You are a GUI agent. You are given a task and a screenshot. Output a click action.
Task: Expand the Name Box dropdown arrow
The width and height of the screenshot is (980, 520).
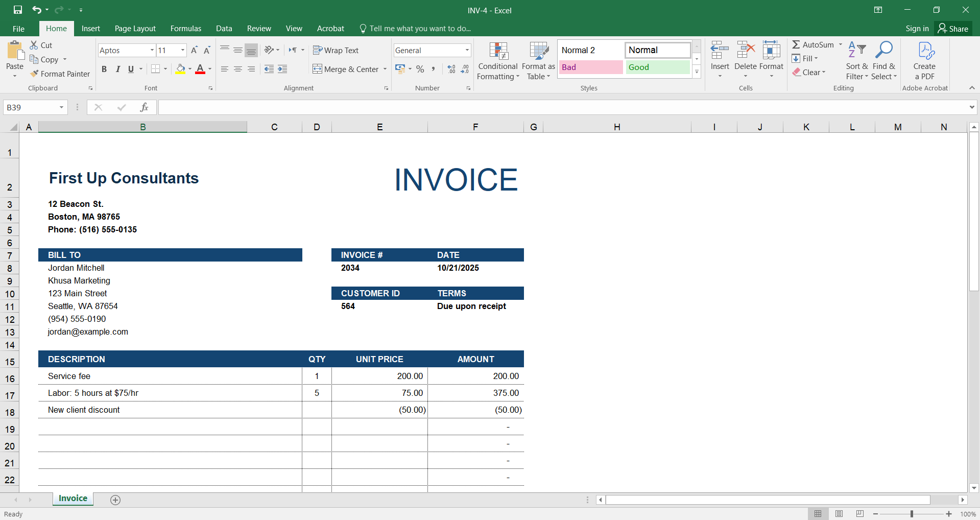tap(61, 107)
